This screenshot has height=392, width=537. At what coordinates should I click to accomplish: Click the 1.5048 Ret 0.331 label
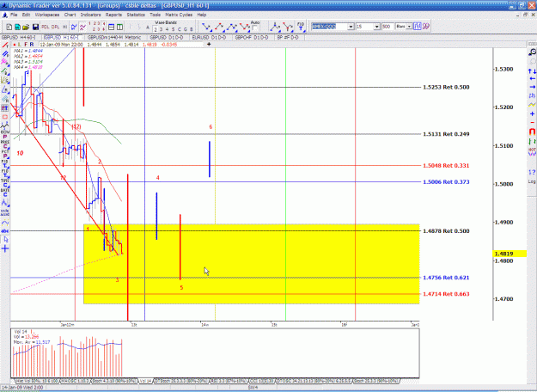[x=446, y=166]
